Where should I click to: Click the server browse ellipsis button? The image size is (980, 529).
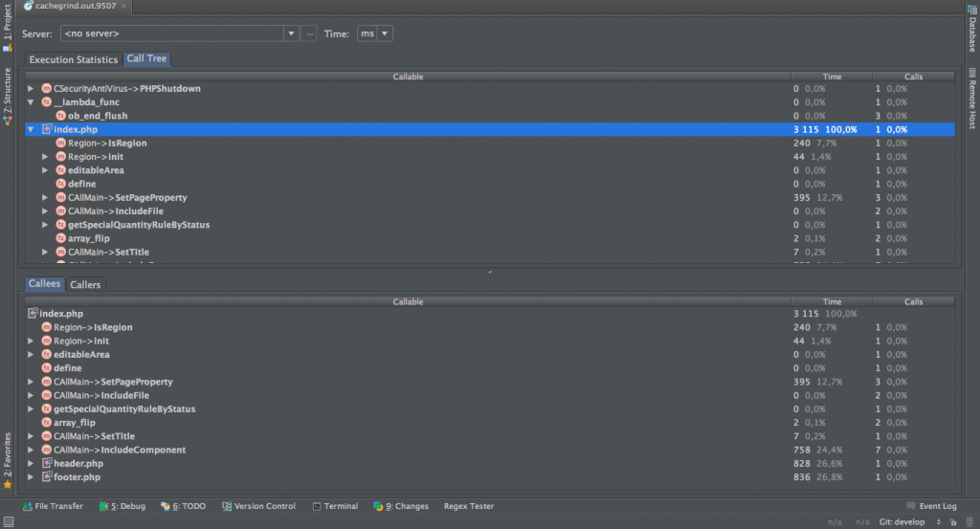point(309,33)
